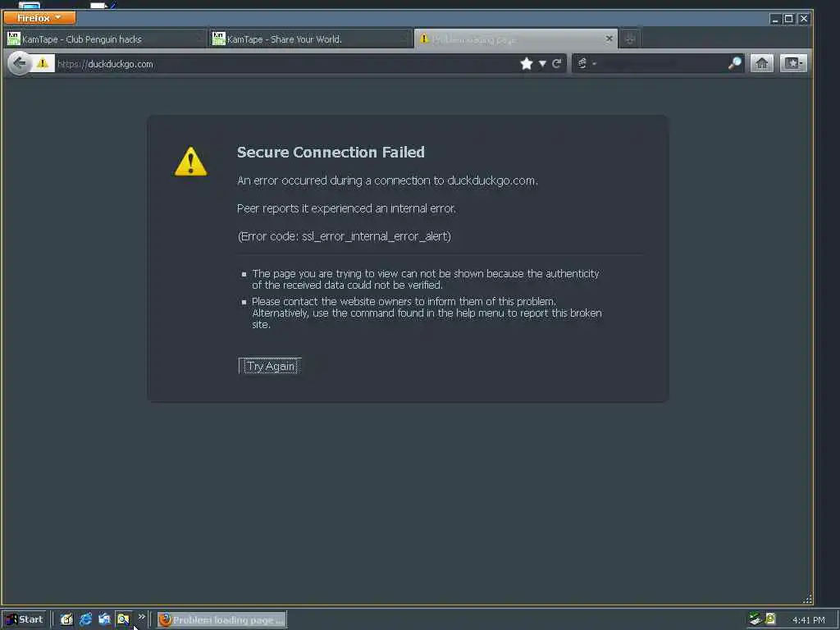Click the yellow warning triangle on error page
Image resolution: width=840 pixels, height=630 pixels.
190,162
